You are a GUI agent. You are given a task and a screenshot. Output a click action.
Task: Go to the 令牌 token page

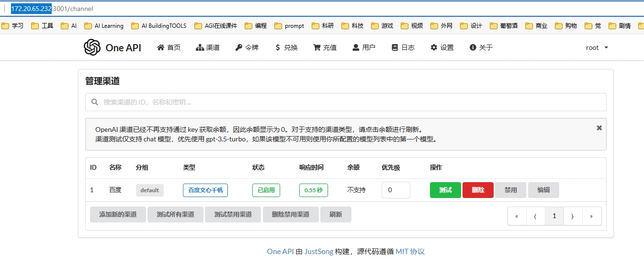247,47
